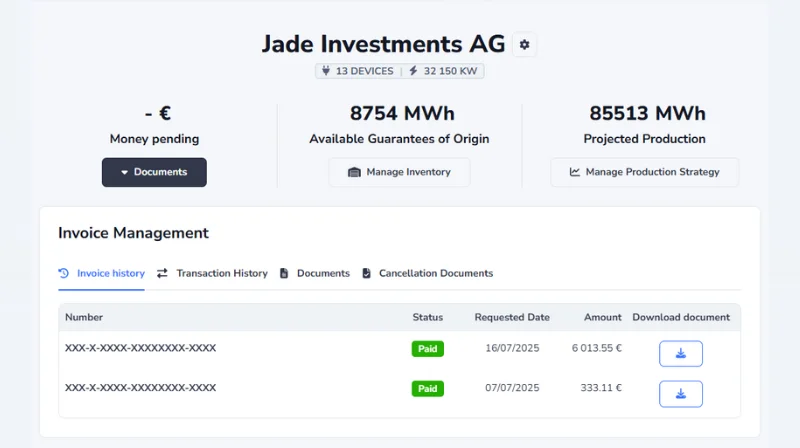Click the 85513 MWh value

[647, 113]
